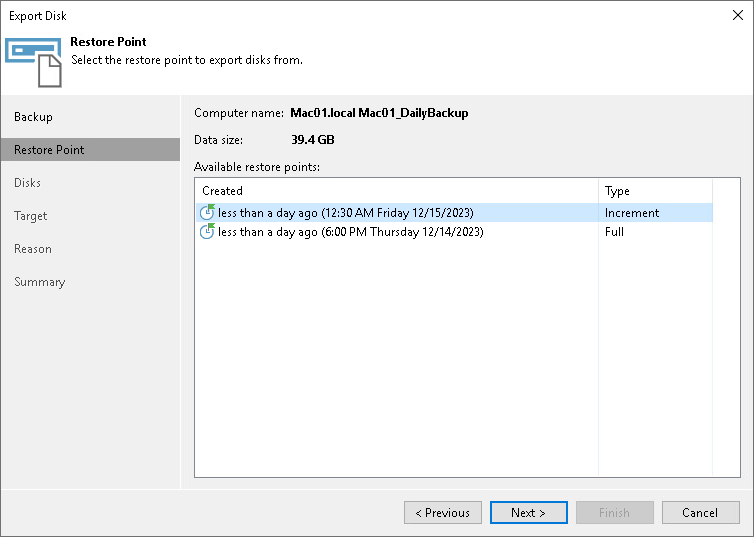Click the 39.4 GB data size value
754x537 pixels.
tap(313, 140)
